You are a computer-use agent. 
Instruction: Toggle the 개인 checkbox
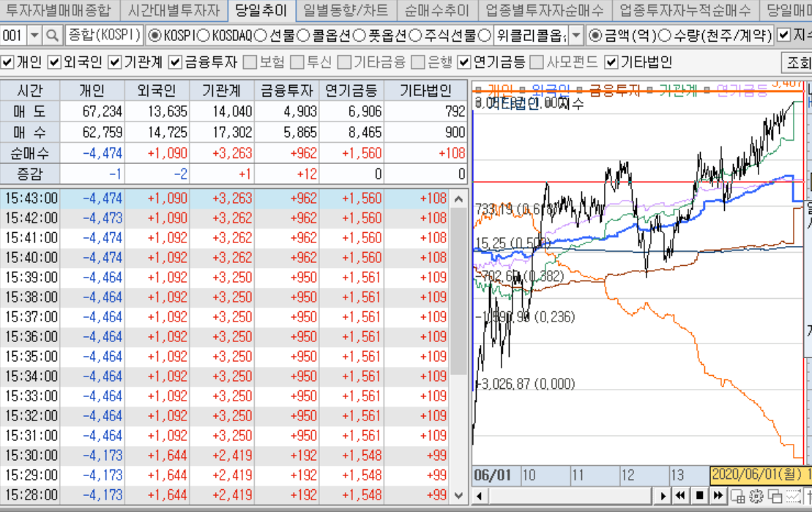point(7,63)
